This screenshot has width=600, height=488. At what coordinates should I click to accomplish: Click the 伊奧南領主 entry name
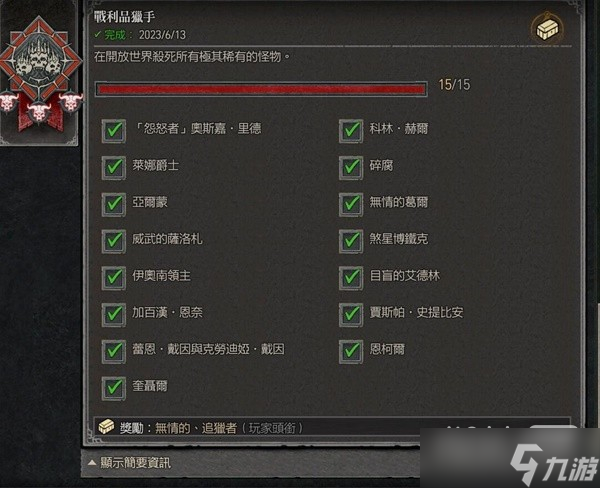click(x=161, y=276)
